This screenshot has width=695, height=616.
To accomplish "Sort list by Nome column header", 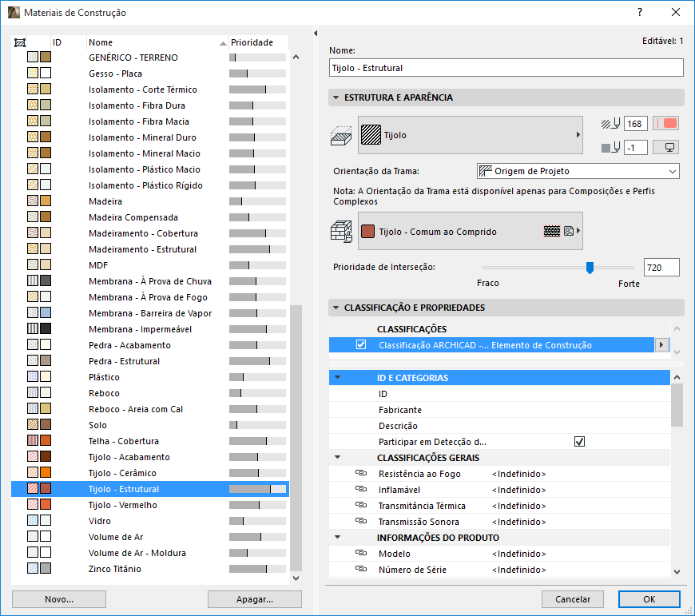I will [157, 42].
